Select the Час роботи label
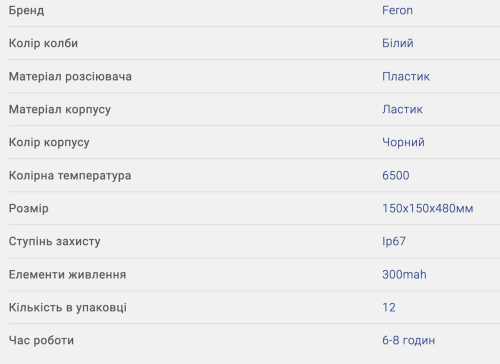This screenshot has width=500, height=364. [x=41, y=340]
